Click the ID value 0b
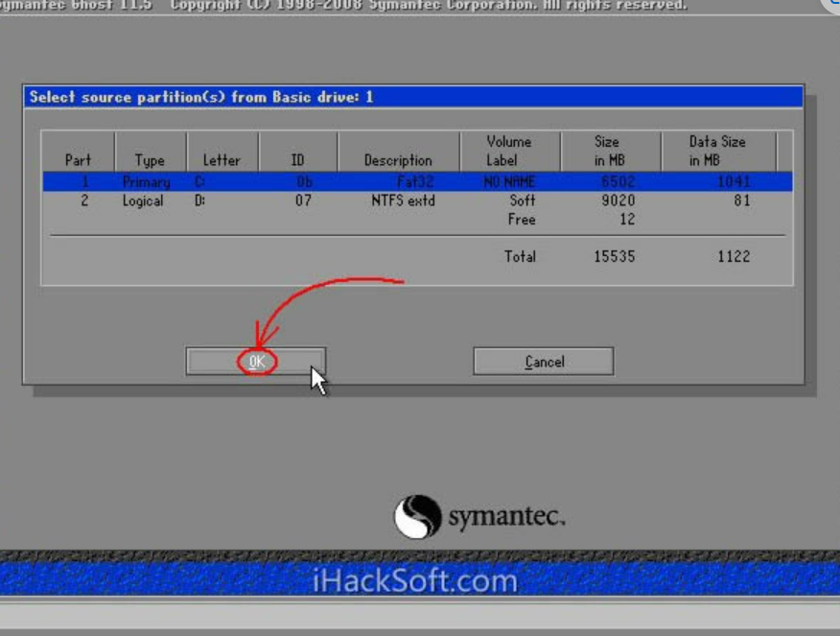Viewport: 840px width, 636px height. click(304, 181)
